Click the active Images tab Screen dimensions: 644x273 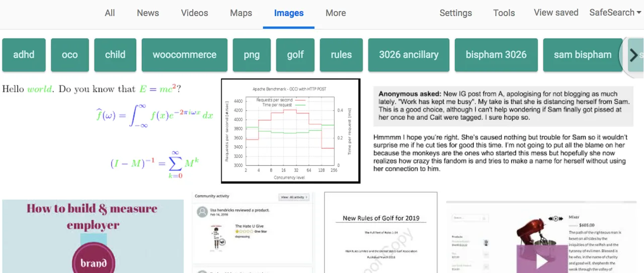pyautogui.click(x=289, y=14)
